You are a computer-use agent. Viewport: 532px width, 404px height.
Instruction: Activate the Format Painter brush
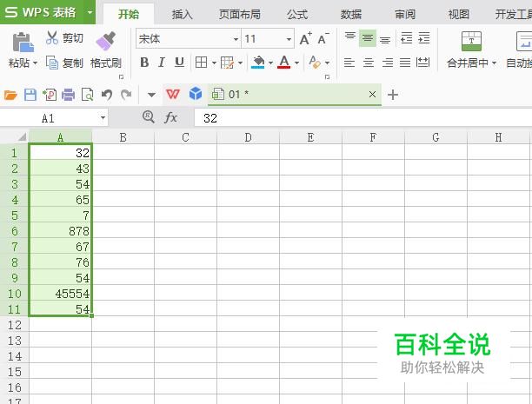click(105, 42)
